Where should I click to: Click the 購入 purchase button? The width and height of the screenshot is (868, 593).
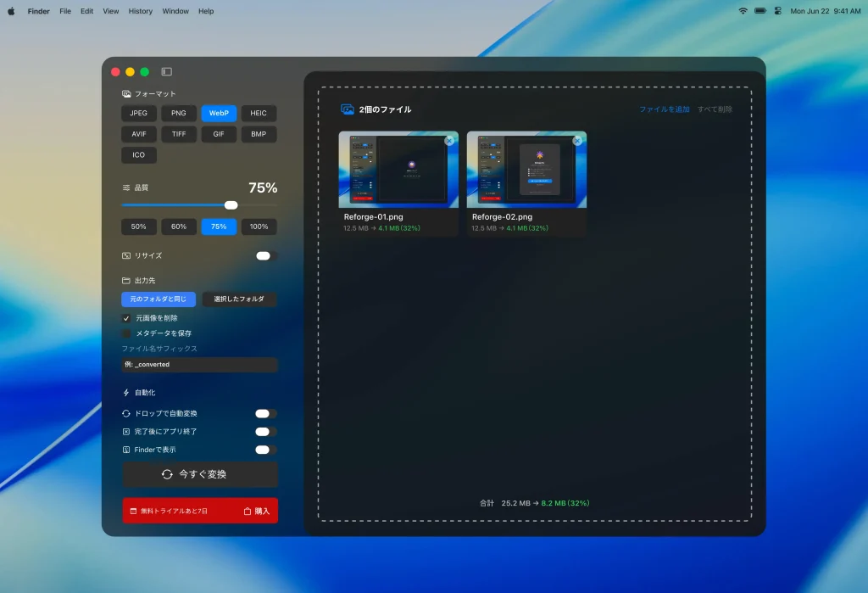pyautogui.click(x=257, y=511)
